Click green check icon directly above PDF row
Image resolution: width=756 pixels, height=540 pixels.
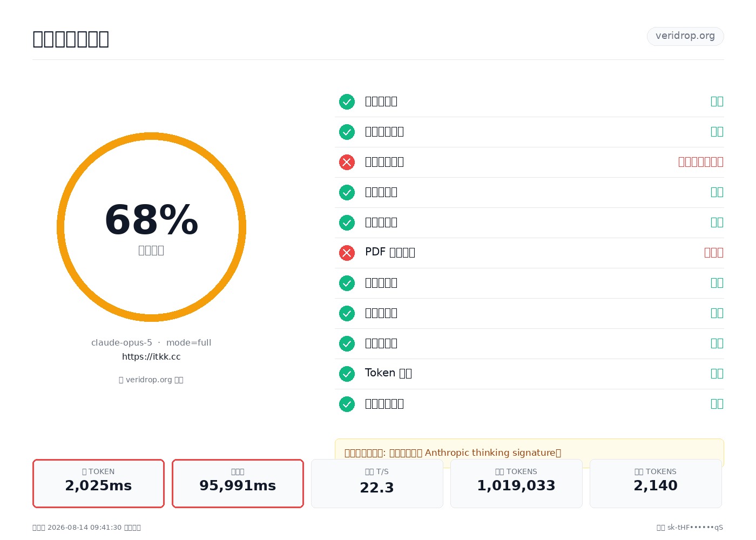click(x=347, y=222)
